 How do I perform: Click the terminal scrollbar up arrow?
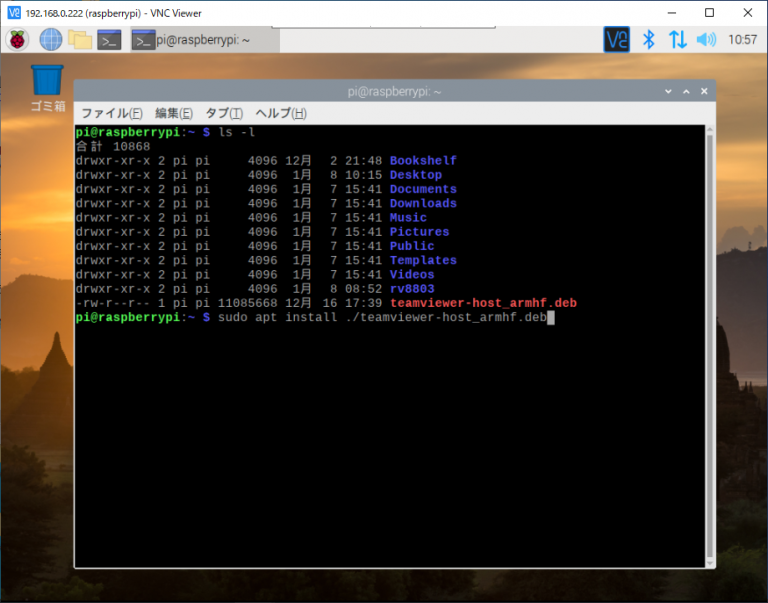pyautogui.click(x=710, y=129)
